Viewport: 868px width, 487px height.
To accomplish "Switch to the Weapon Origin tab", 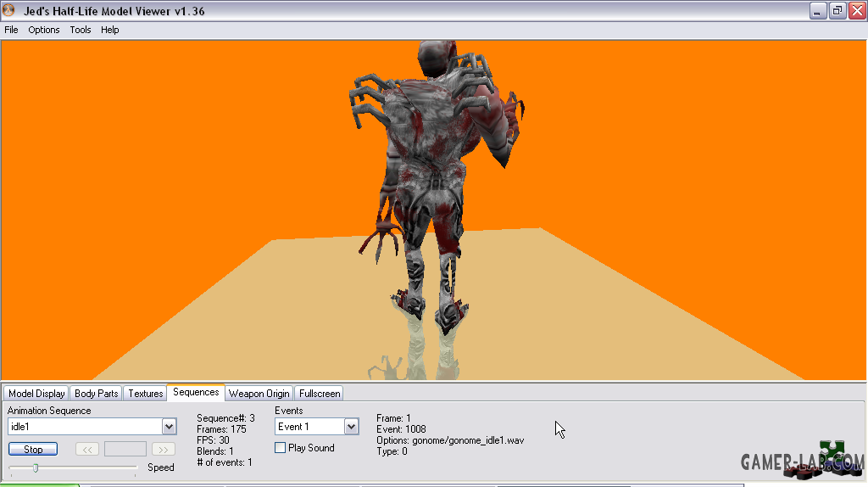I will pyautogui.click(x=259, y=394).
